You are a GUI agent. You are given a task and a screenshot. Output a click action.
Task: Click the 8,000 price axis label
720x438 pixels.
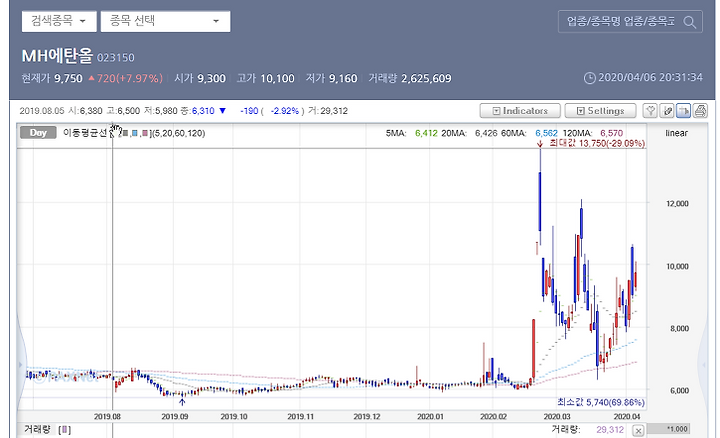pos(679,328)
